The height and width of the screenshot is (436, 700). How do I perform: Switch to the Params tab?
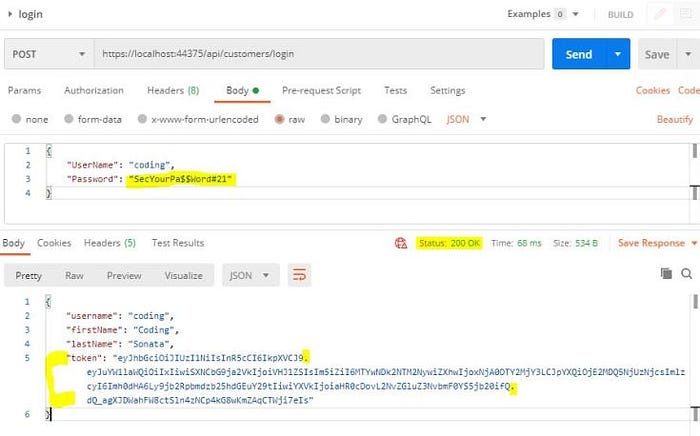24,91
